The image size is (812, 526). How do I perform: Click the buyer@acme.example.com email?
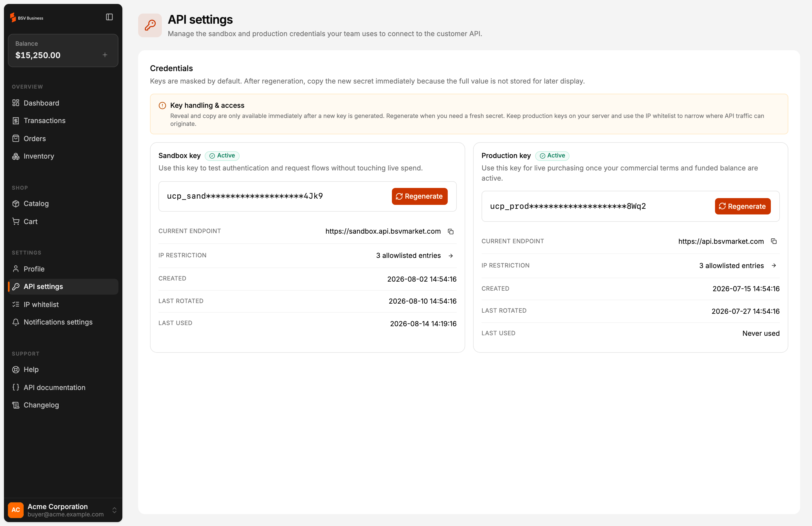(65, 514)
